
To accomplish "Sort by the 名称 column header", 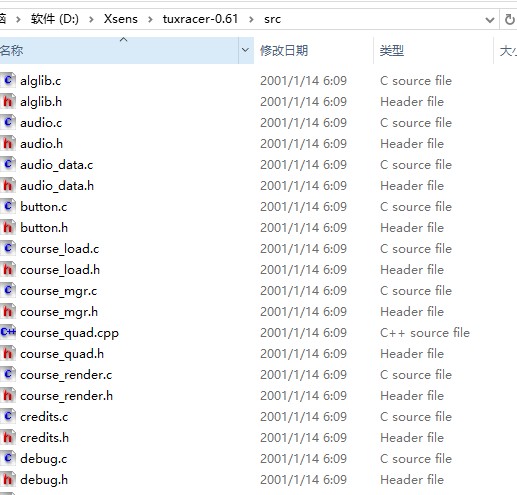I will 119,50.
